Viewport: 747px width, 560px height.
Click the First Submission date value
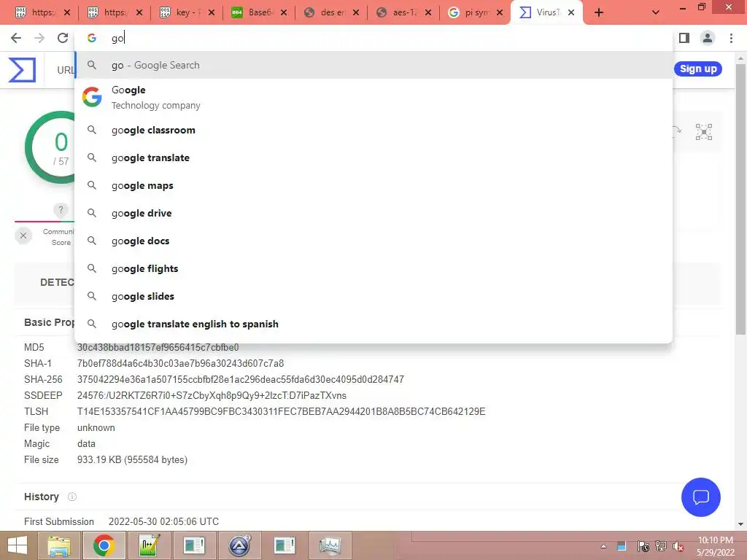[163, 521]
